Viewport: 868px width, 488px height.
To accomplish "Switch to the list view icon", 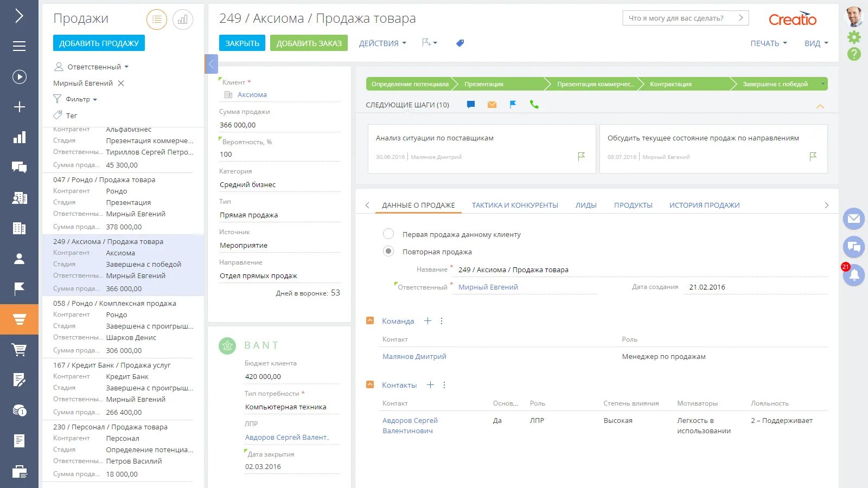I will tap(157, 20).
